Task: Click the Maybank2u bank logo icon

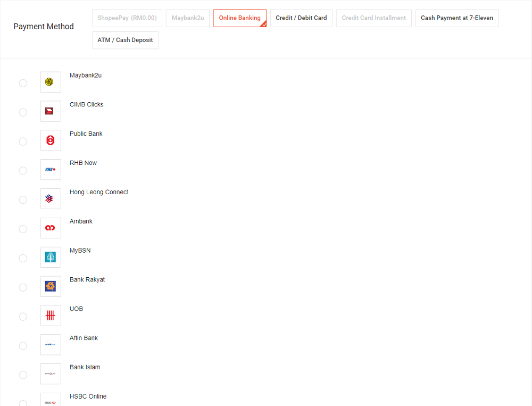Action: click(x=51, y=82)
